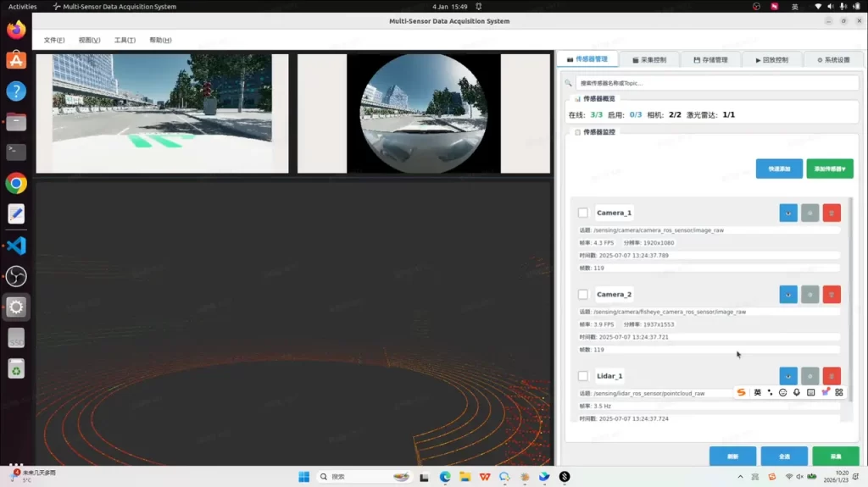The width and height of the screenshot is (868, 487).
Task: Select the Lidar_1 name label
Action: point(609,376)
